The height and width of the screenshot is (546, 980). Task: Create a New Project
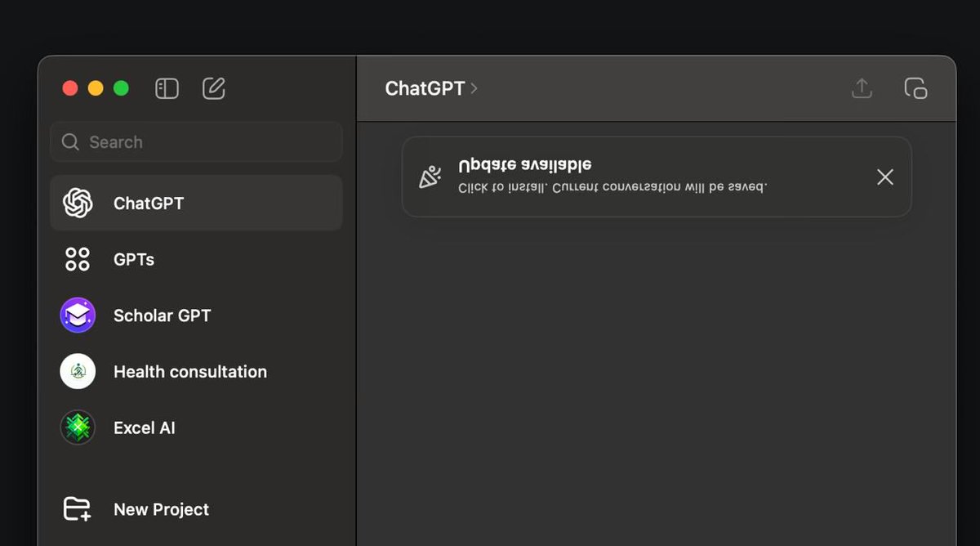(196, 509)
